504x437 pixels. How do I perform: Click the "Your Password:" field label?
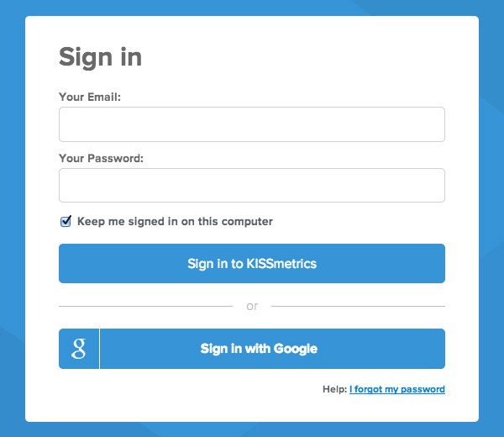click(x=101, y=158)
